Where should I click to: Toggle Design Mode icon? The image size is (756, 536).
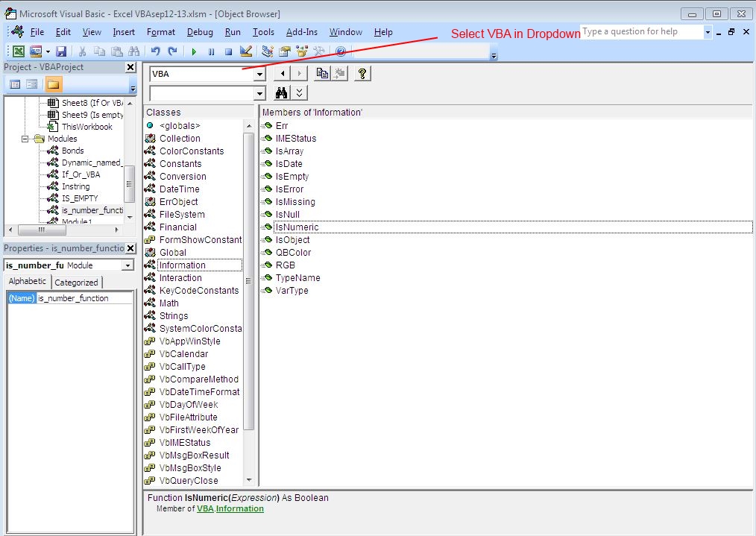246,51
